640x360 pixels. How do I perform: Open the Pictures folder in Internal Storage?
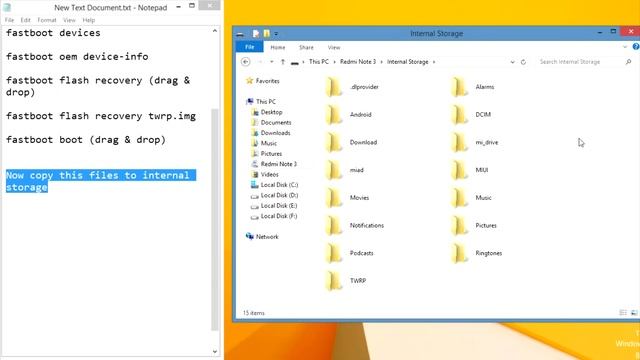[474, 225]
